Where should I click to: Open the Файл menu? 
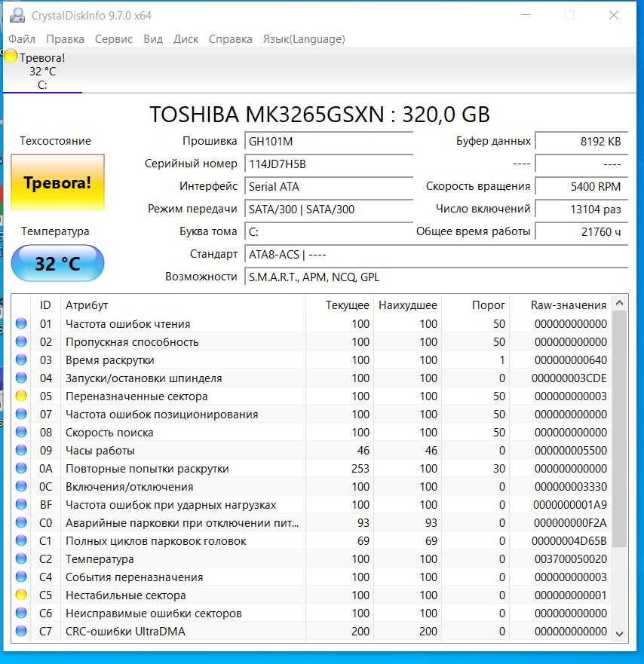coord(22,39)
